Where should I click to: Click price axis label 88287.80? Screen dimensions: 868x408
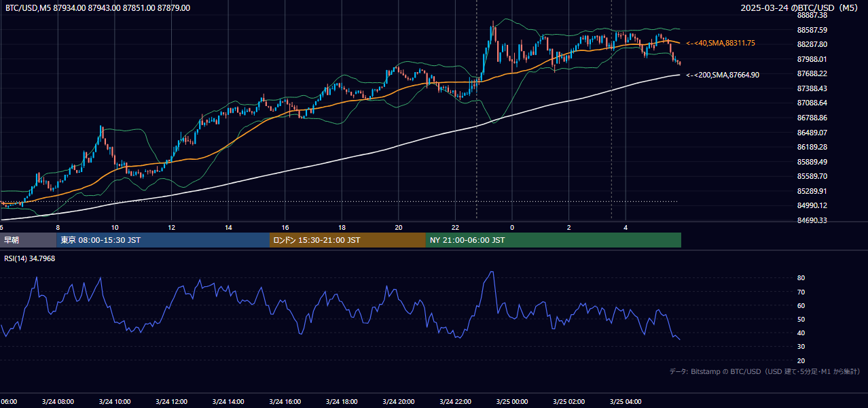point(812,44)
